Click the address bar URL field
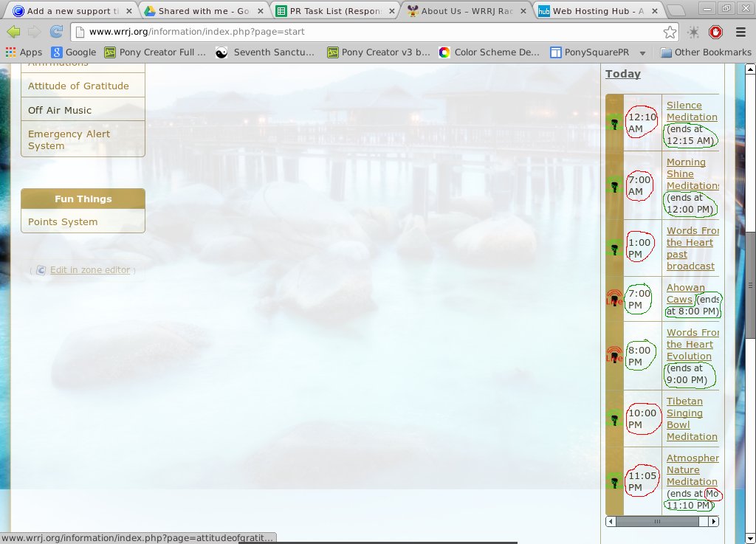This screenshot has width=756, height=544. tap(369, 32)
